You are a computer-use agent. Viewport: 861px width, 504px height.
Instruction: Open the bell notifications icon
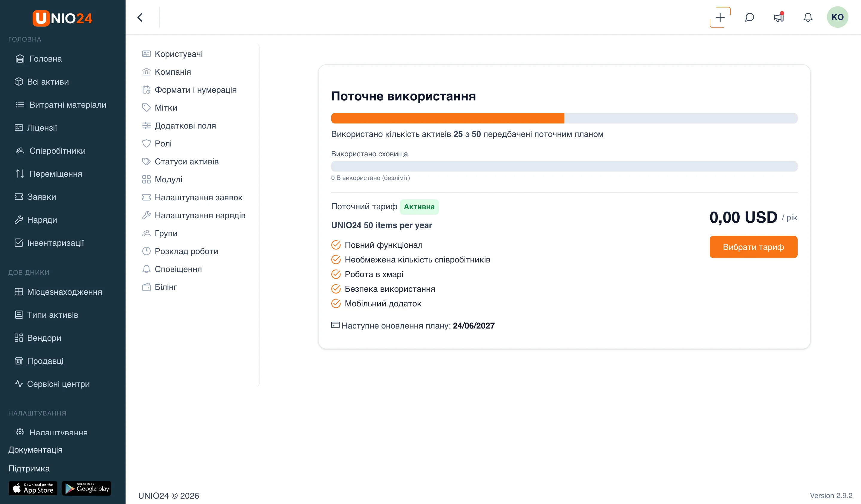click(x=808, y=17)
